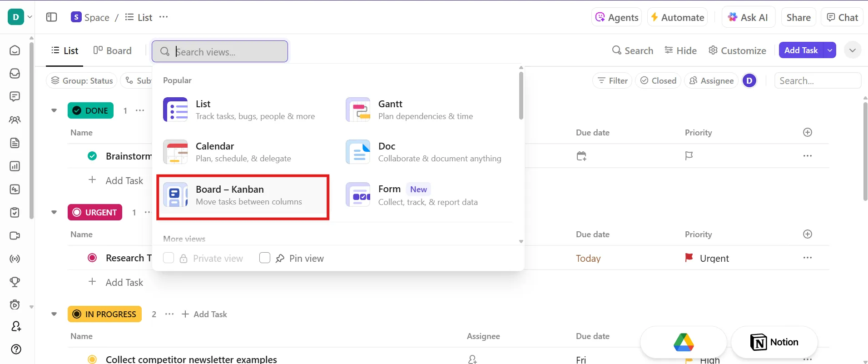The height and width of the screenshot is (364, 868).
Task: Go to Home in the sidebar
Action: click(15, 50)
